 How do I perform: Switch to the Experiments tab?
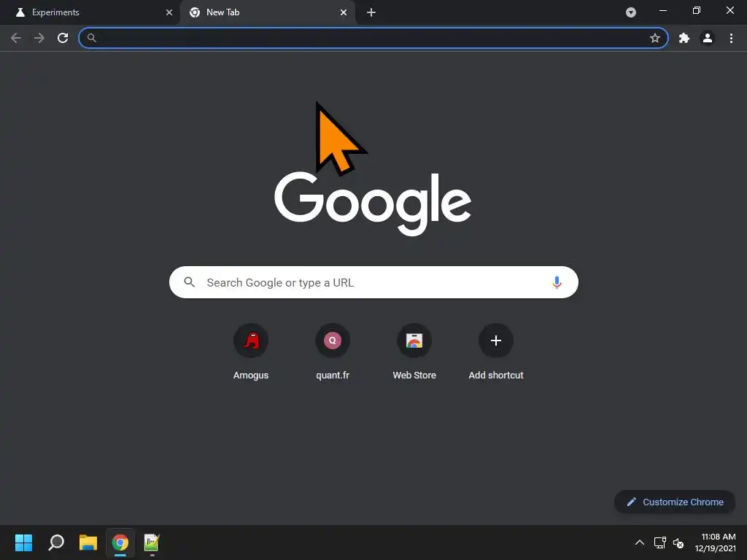tap(90, 12)
